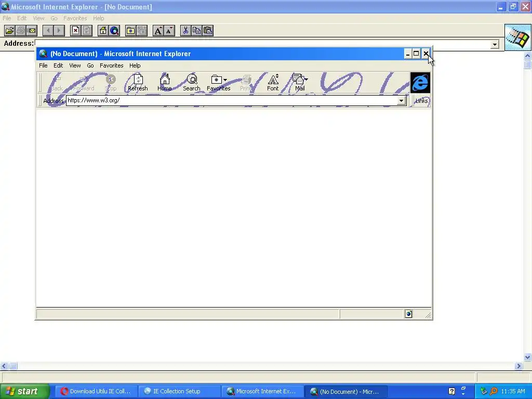Open Favorites button in front IE toolbar
The image size is (532, 399).
point(219,83)
